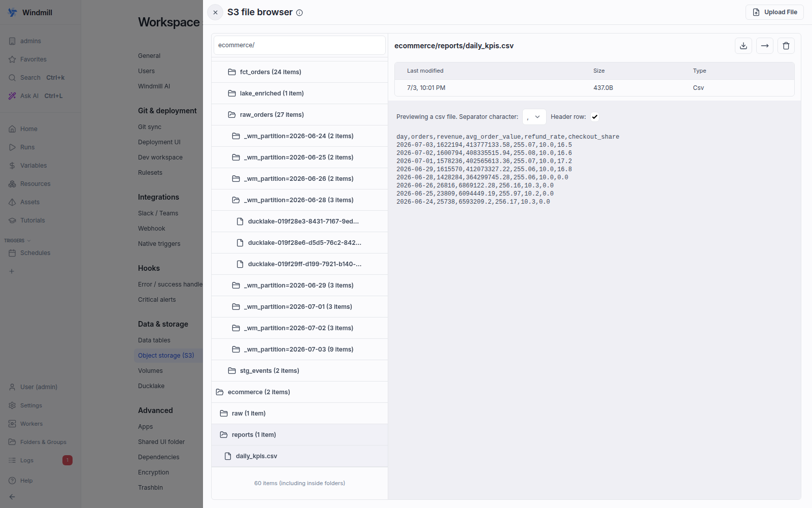812x508 pixels.
Task: Close the S3 file browser panel
Action: pos(215,13)
